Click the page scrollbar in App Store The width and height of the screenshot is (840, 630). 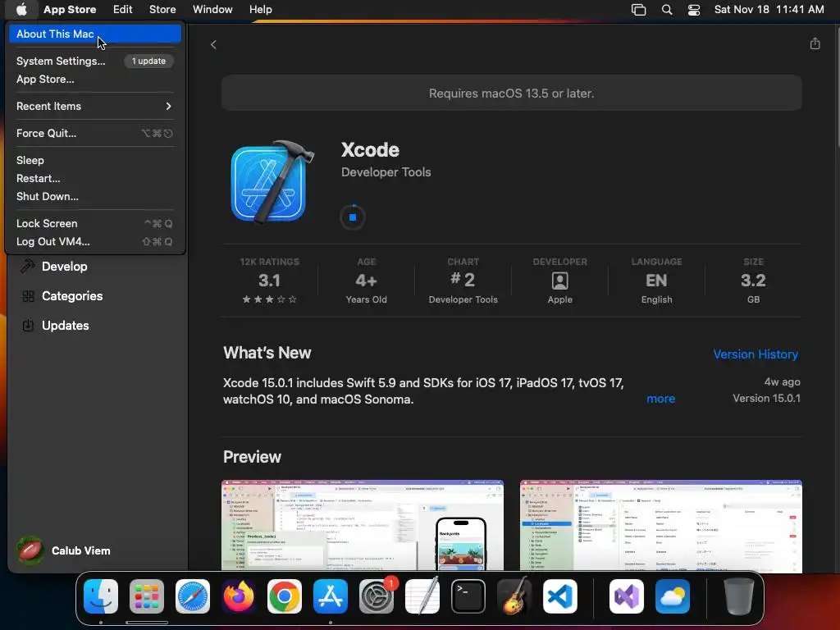pyautogui.click(x=837, y=85)
